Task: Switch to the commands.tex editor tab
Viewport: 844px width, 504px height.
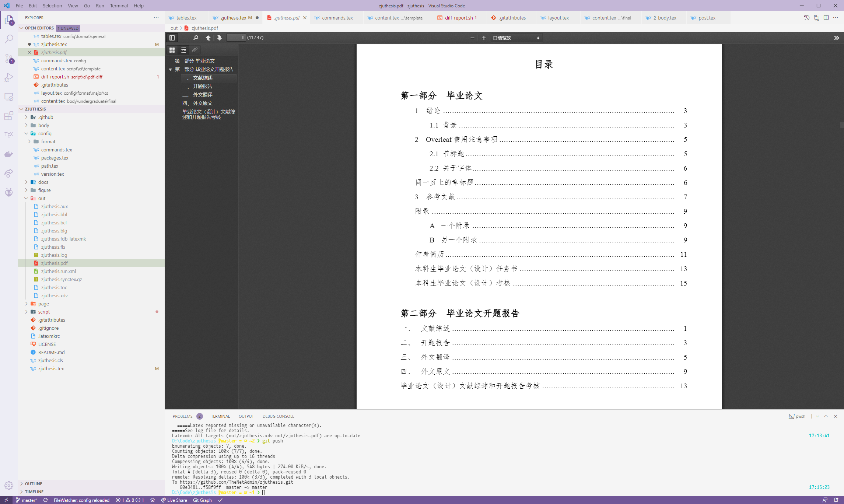Action: (x=336, y=17)
